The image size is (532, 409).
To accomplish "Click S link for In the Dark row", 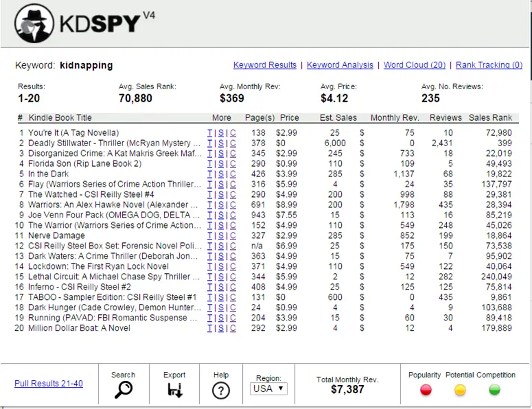I will 221,174.
